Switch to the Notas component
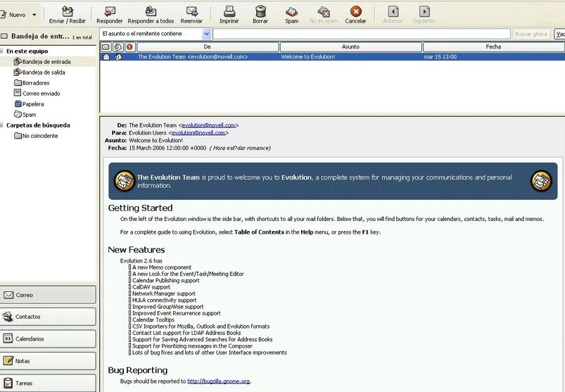 (x=48, y=361)
